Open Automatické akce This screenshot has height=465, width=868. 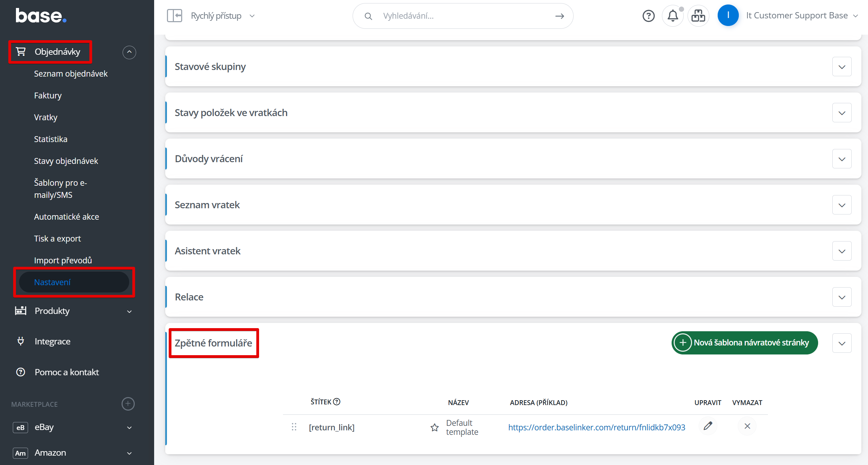(x=67, y=217)
